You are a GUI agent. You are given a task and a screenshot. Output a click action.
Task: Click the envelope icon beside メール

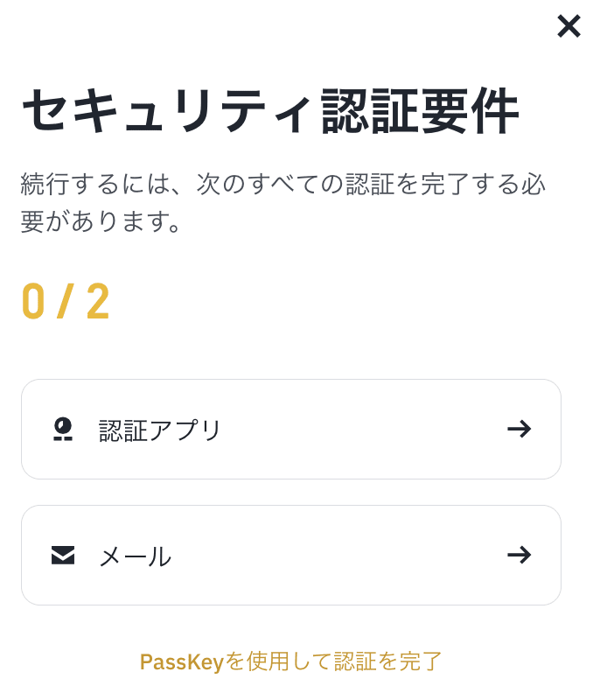(61, 555)
